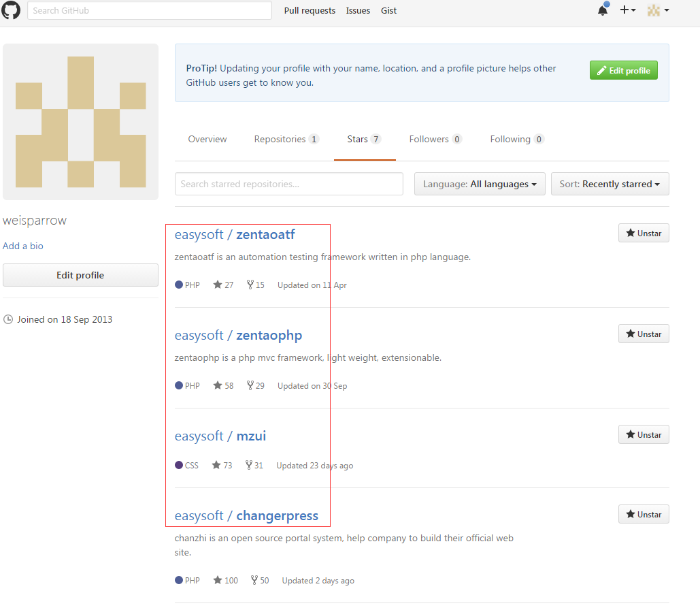The image size is (700, 610).
Task: Click the large profile avatar picture
Action: pyautogui.click(x=81, y=122)
